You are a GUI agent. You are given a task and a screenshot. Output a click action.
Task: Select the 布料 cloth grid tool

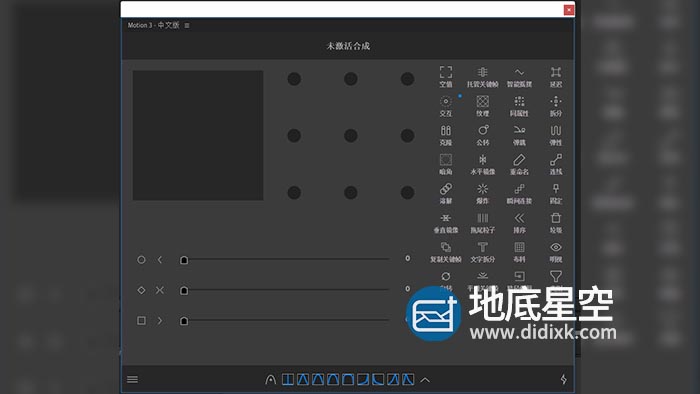(x=519, y=252)
